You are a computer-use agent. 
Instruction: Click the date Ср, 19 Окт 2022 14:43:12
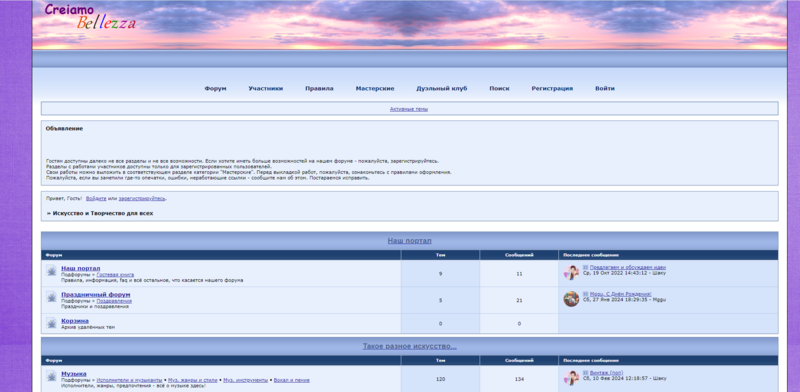[x=615, y=273]
